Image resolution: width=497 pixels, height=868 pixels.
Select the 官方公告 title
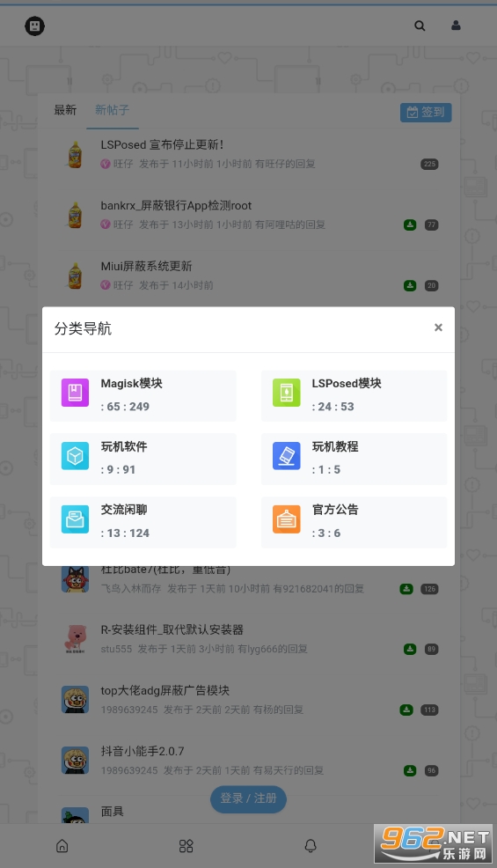(335, 510)
